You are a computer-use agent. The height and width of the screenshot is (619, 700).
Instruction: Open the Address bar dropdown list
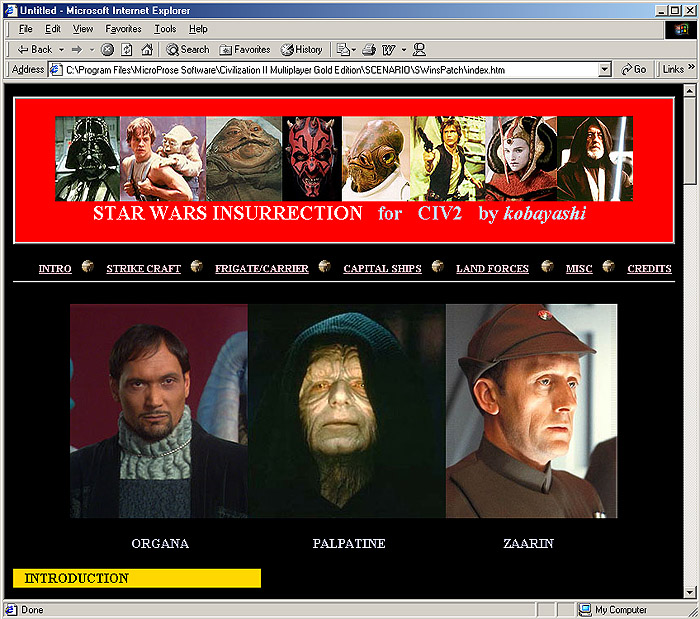pyautogui.click(x=605, y=70)
